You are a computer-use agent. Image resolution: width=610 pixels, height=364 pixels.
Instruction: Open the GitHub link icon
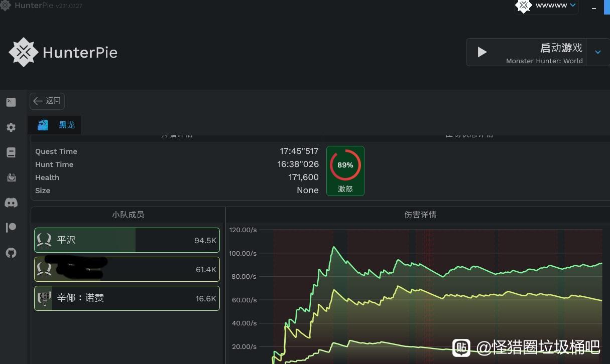click(11, 253)
